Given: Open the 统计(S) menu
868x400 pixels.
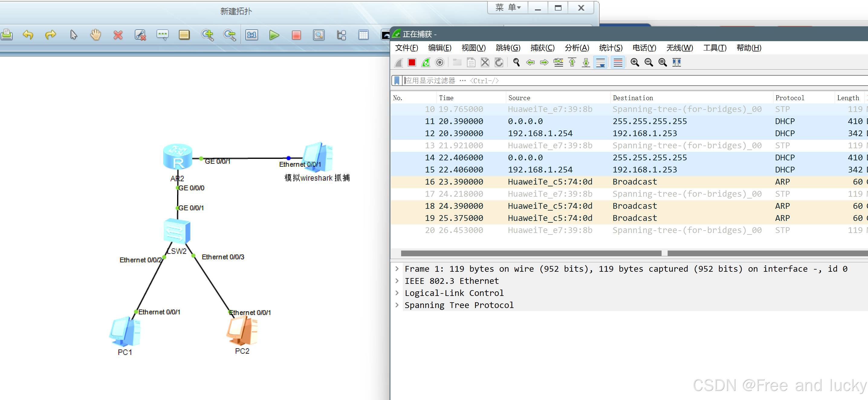Looking at the screenshot, I should (x=611, y=48).
